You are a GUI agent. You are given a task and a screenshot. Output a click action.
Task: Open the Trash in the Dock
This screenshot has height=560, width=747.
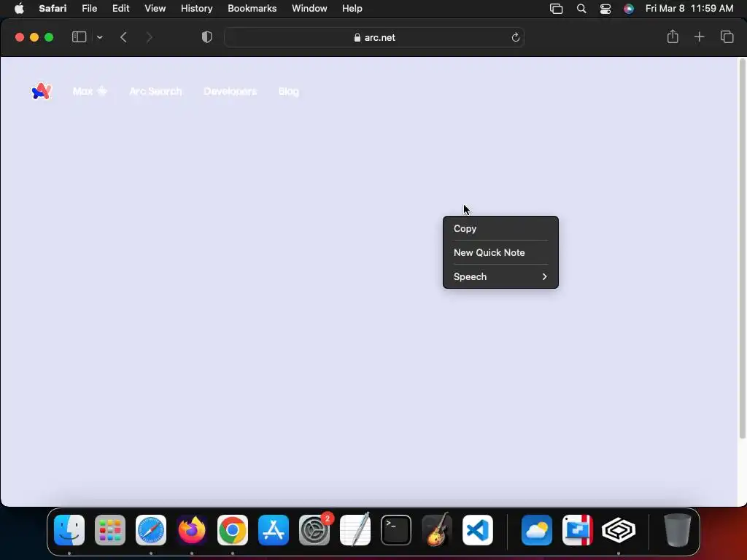point(678,530)
